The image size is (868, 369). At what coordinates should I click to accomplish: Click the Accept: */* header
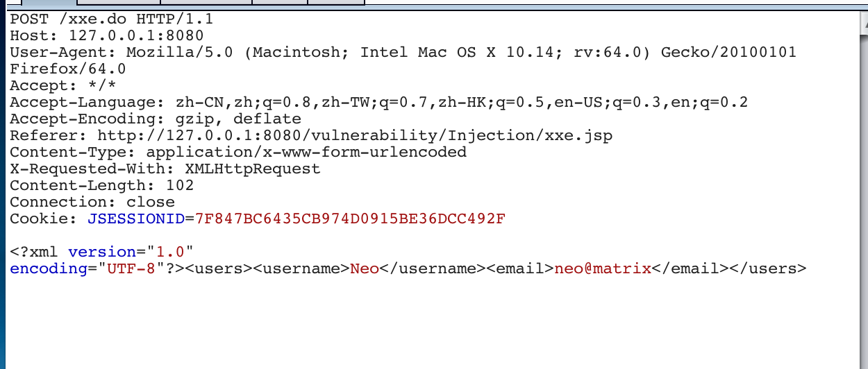click(53, 86)
